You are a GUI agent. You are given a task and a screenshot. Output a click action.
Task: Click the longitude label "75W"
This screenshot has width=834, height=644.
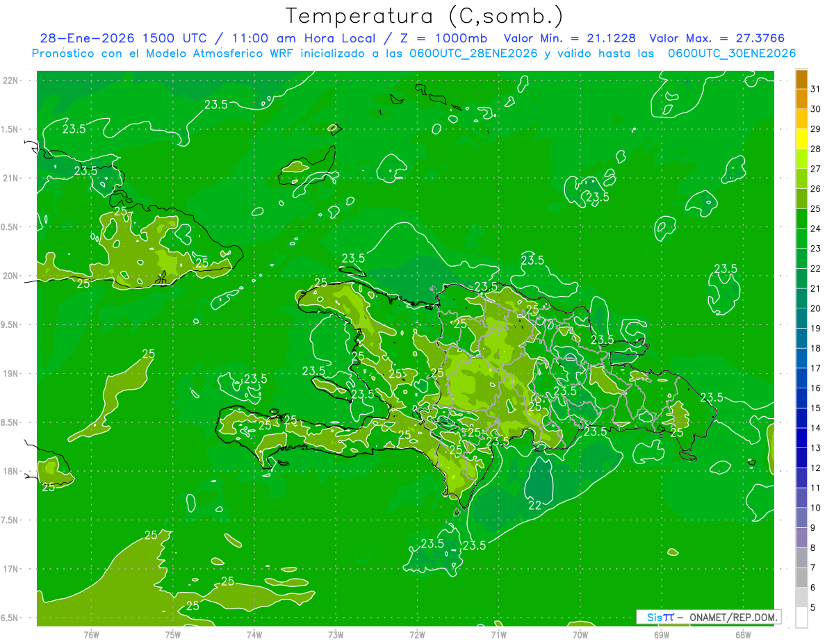[172, 634]
